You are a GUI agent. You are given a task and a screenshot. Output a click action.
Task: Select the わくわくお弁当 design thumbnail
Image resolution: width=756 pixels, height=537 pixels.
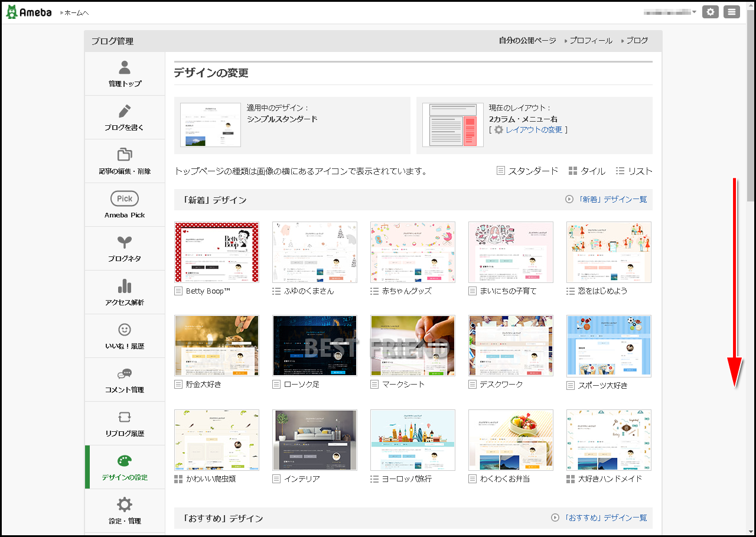tap(511, 440)
